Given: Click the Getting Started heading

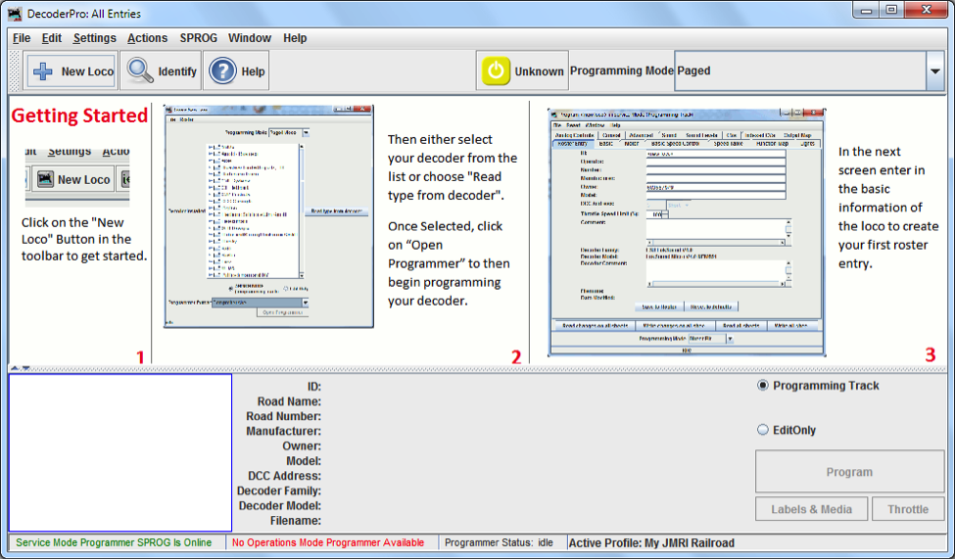Looking at the screenshot, I should 79,116.
